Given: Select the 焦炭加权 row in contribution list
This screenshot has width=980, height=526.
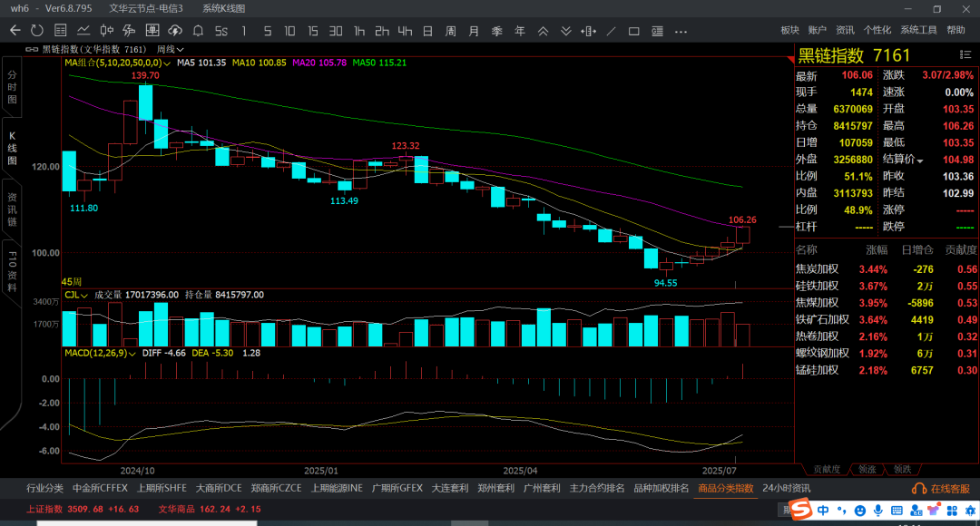Looking at the screenshot, I should pos(886,269).
